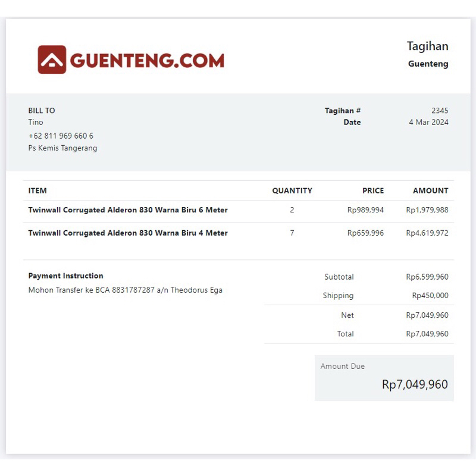Select the address Ps Kemis Tangerang

pos(62,148)
